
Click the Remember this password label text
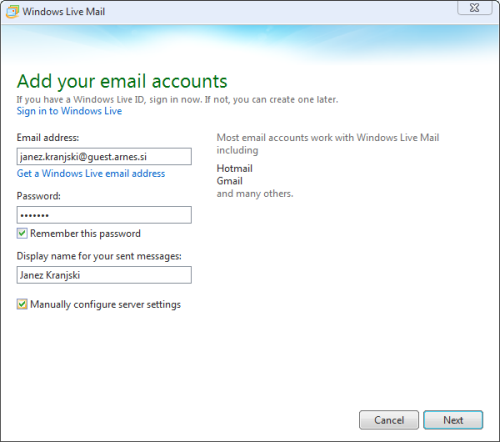pos(85,233)
